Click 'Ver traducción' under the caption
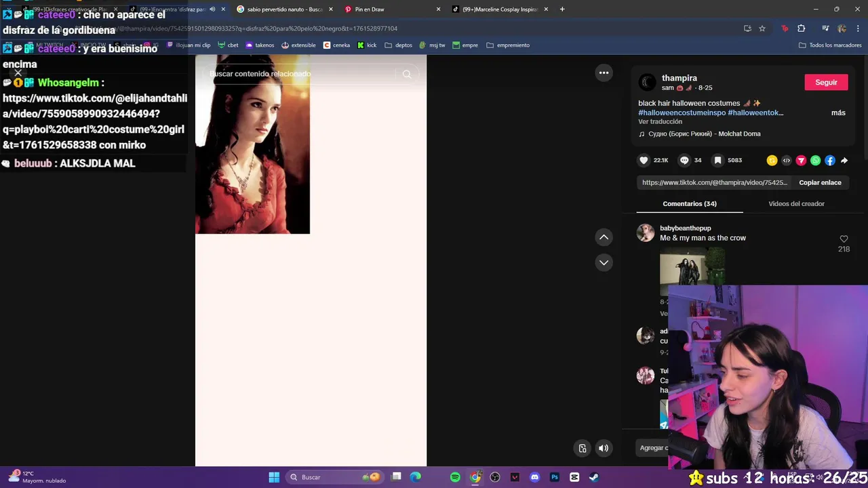This screenshot has width=868, height=488. [660, 121]
